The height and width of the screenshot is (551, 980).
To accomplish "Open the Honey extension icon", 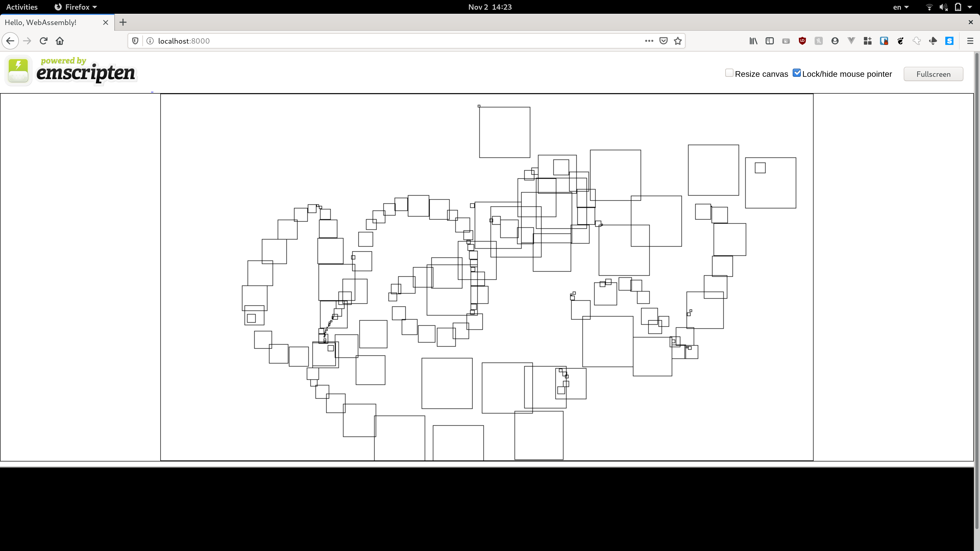I will tap(818, 41).
